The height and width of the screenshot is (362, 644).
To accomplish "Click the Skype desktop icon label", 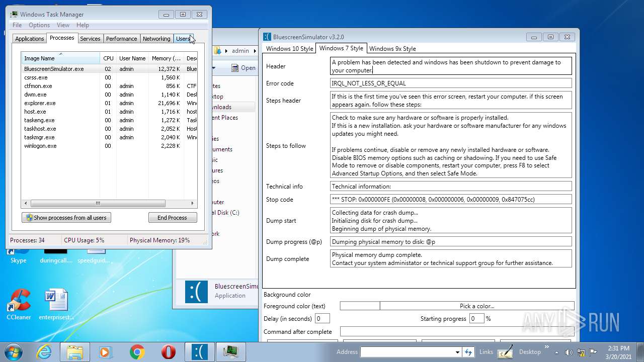I will click(19, 260).
